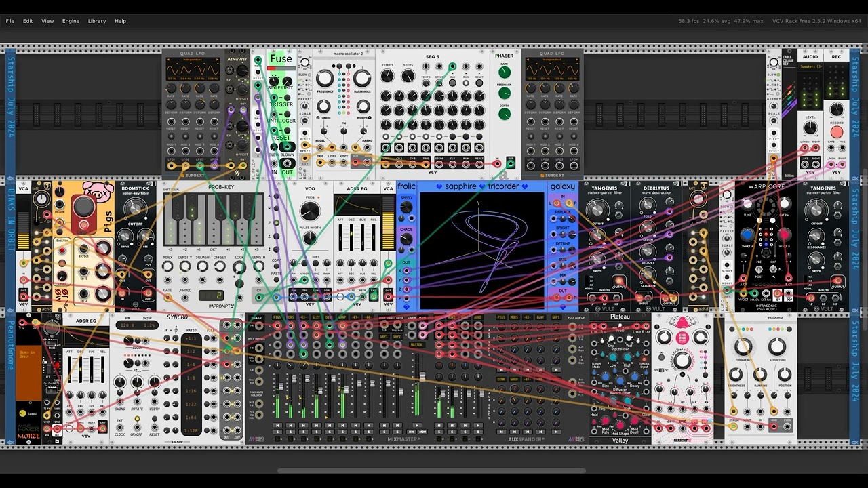Toggle the Syncro ON/OFF button
Viewport: 868px width, 488px height.
[x=137, y=420]
